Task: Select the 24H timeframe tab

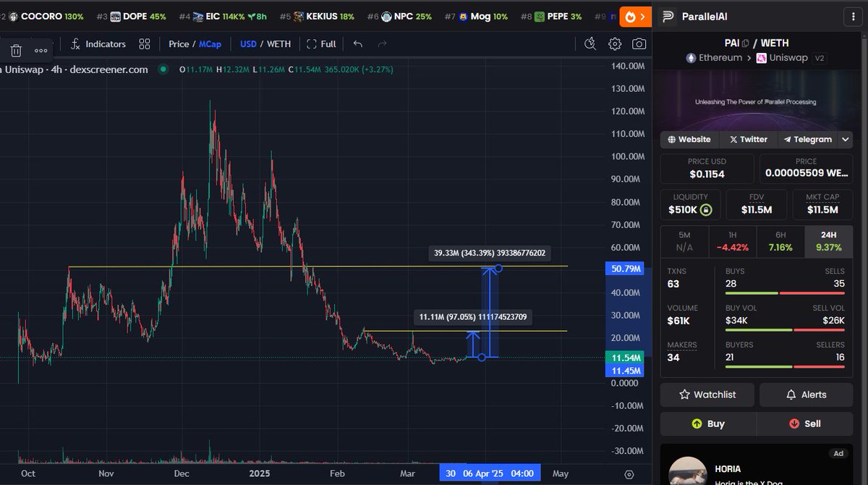Action: 828,241
